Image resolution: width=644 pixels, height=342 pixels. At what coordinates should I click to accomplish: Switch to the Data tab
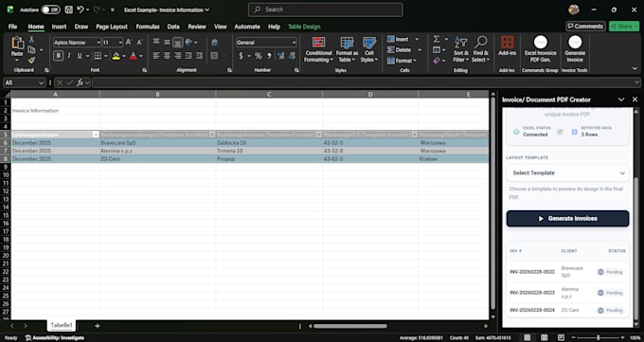click(x=173, y=27)
